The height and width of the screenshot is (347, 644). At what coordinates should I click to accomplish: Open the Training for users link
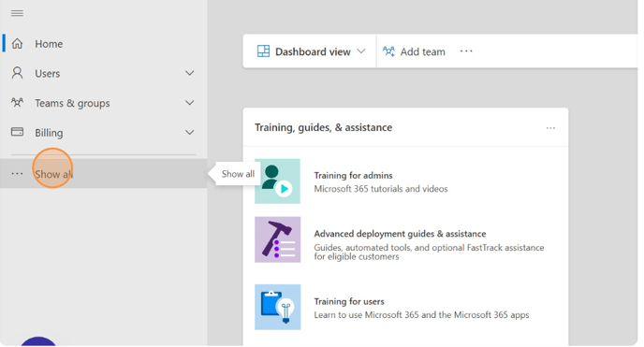tap(349, 301)
